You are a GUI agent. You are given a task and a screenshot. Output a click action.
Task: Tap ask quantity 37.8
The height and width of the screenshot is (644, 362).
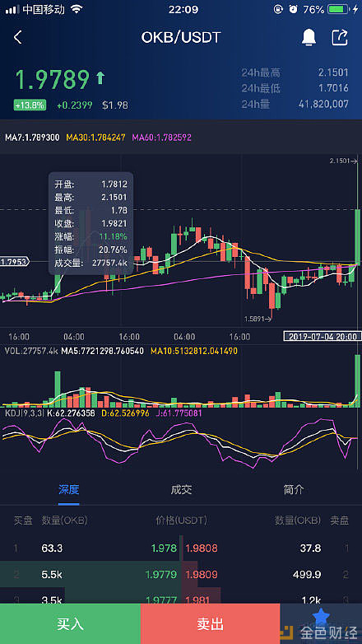click(x=311, y=548)
